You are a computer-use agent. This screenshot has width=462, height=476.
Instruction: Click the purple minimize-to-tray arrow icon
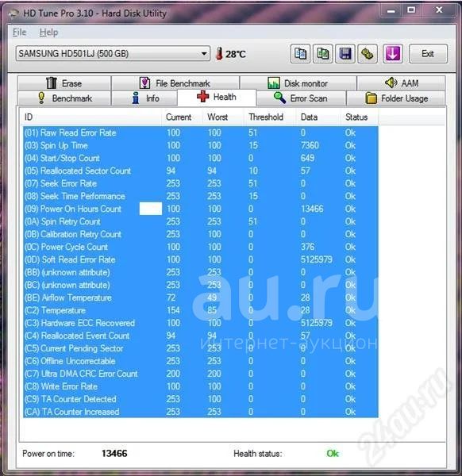point(393,54)
